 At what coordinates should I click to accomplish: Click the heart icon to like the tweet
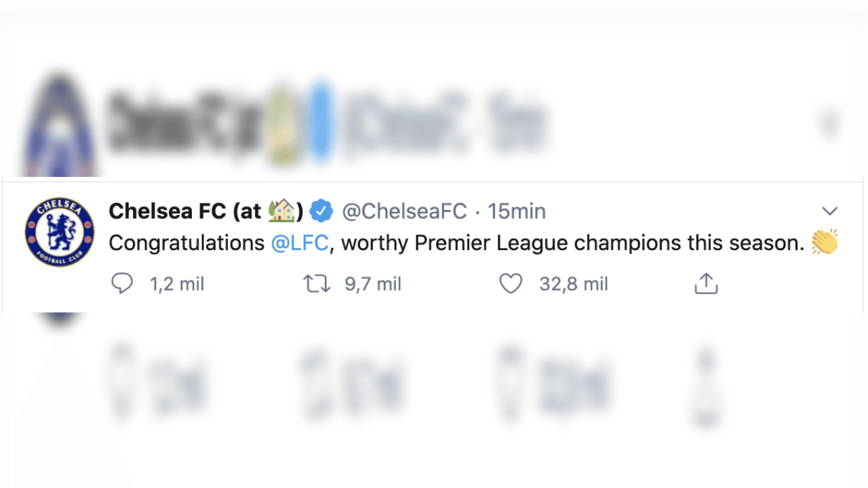pos(511,283)
